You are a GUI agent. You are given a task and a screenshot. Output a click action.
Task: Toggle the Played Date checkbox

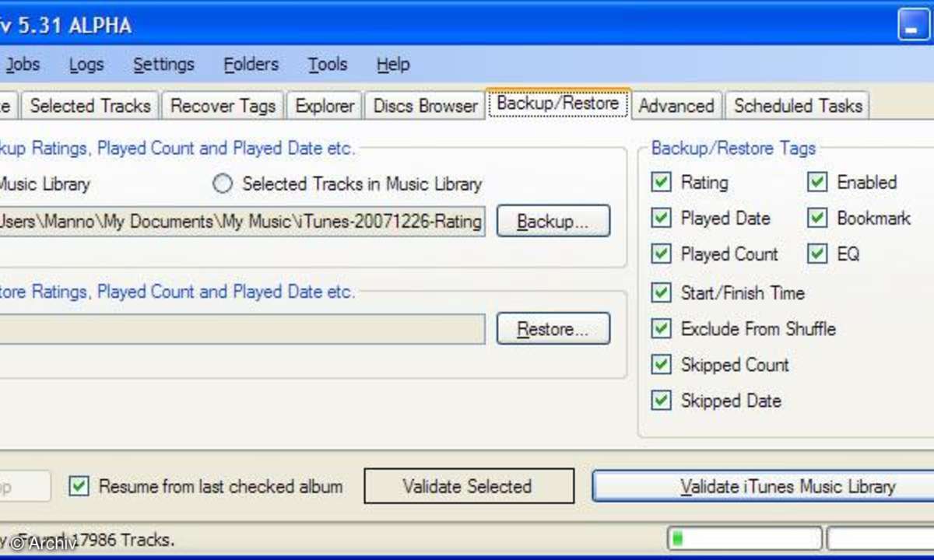[x=661, y=218]
